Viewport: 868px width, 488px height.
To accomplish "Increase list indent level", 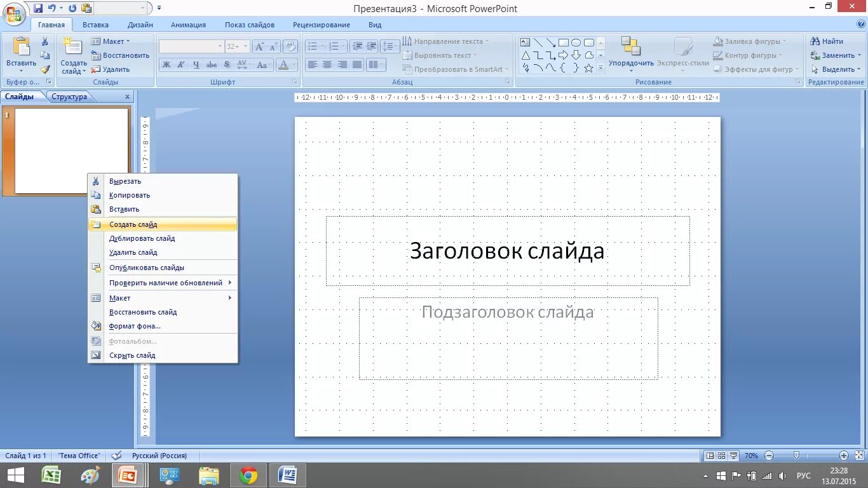I will tap(372, 46).
